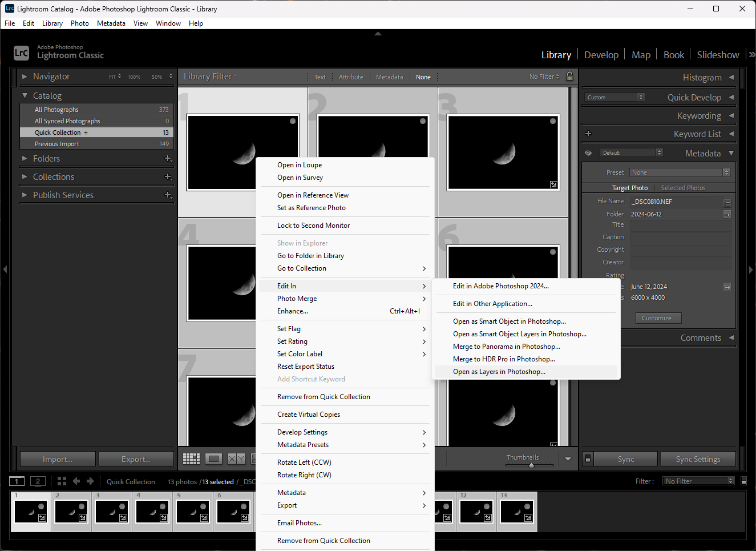This screenshot has height=551, width=756.
Task: Click LrC logo identity plate
Action: 21,53
